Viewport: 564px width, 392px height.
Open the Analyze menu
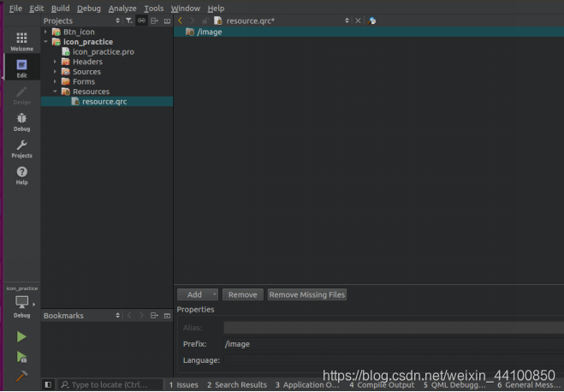point(122,9)
